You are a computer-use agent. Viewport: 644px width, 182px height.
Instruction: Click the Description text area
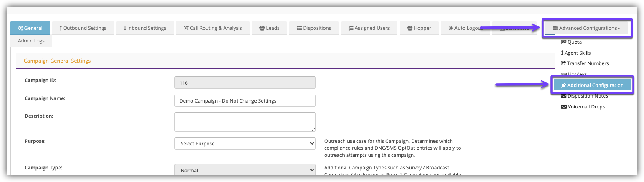pos(245,122)
